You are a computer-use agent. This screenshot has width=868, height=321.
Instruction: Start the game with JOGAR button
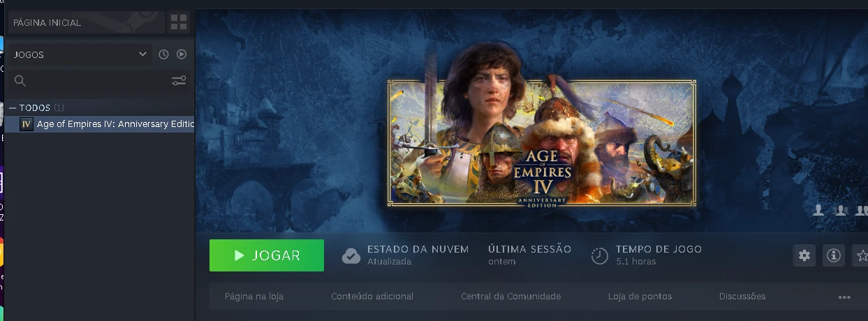click(x=267, y=255)
